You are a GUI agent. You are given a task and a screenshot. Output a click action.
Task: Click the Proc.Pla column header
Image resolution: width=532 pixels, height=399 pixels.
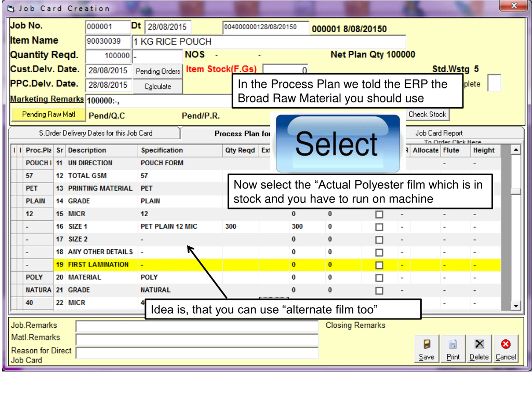tap(38, 150)
